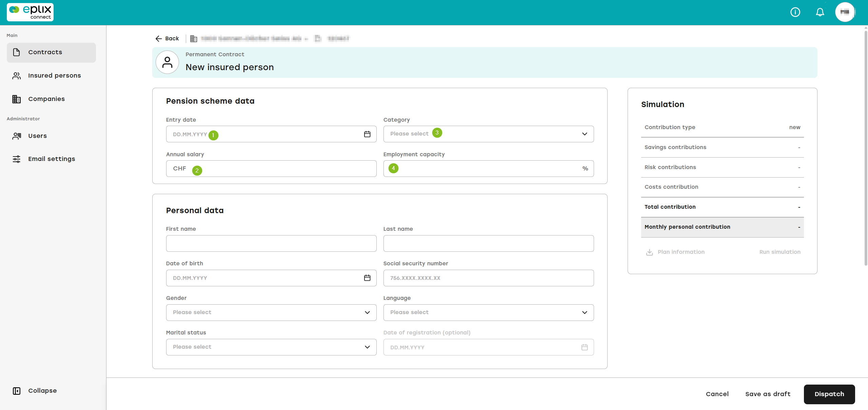Focus the Last name field
868x410 pixels.
[488, 243]
